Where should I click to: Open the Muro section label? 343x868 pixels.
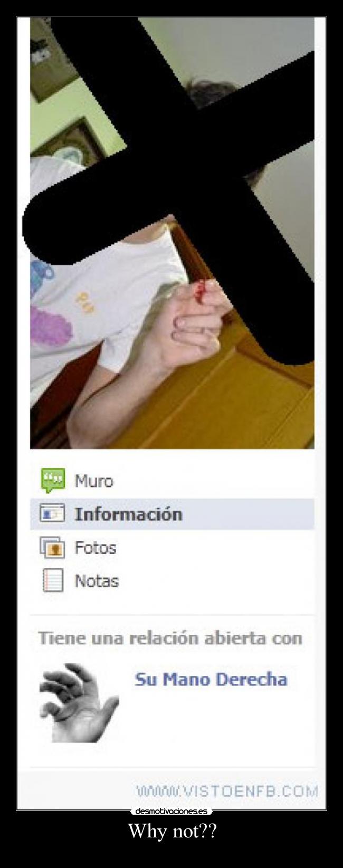coord(94,481)
